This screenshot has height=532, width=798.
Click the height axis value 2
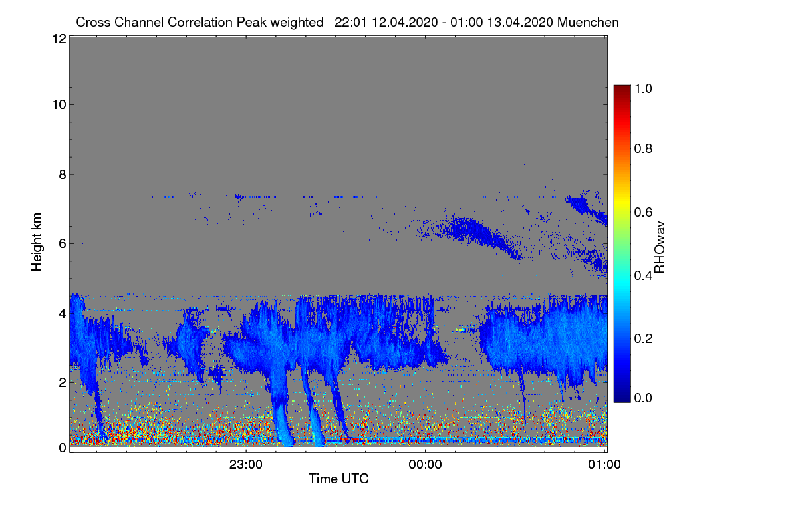coord(61,382)
